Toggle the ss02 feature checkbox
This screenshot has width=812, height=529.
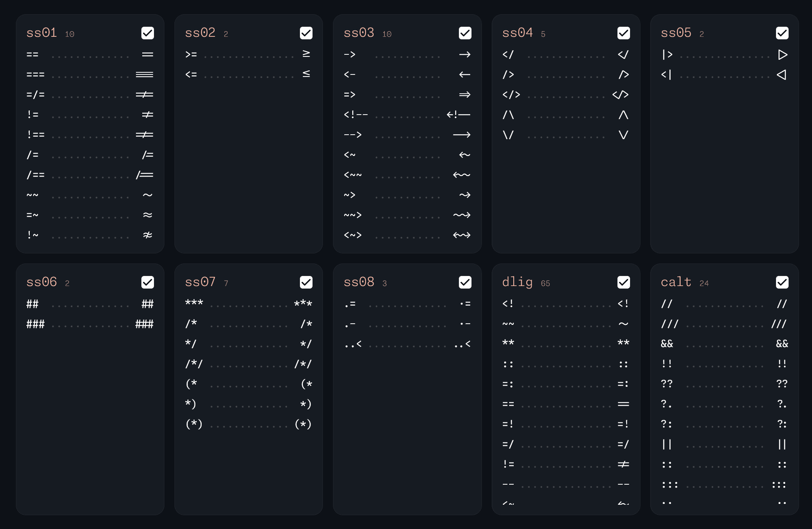pos(306,33)
